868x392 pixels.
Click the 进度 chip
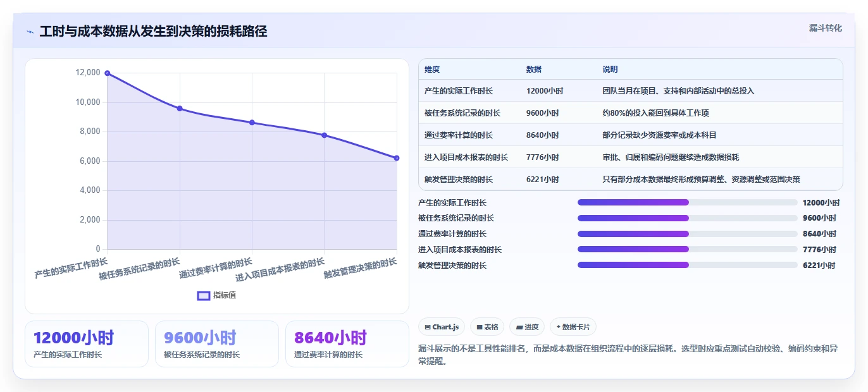point(527,327)
